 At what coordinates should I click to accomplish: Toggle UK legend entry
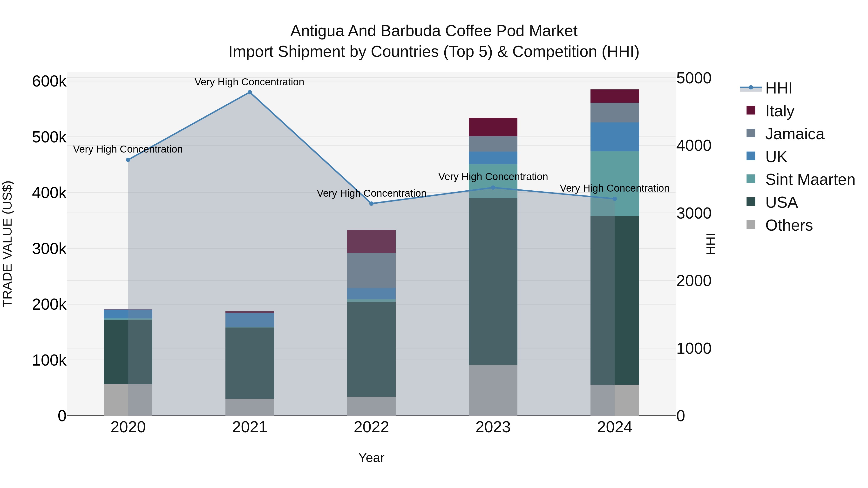[x=766, y=157]
